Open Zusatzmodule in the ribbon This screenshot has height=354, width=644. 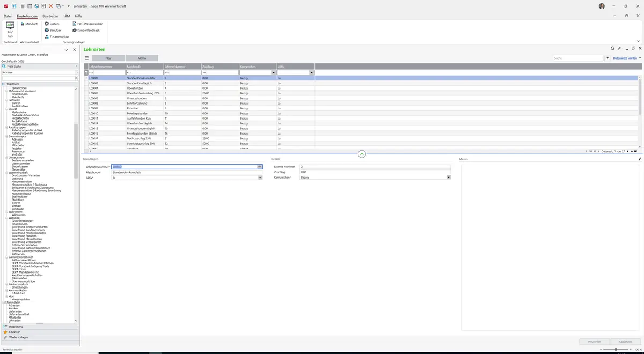tap(56, 36)
